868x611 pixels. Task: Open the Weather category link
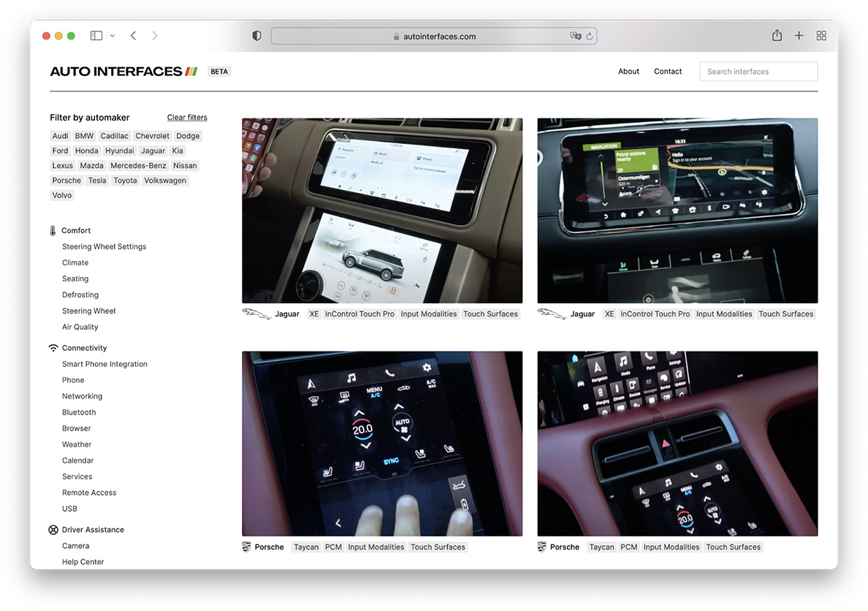tap(77, 444)
